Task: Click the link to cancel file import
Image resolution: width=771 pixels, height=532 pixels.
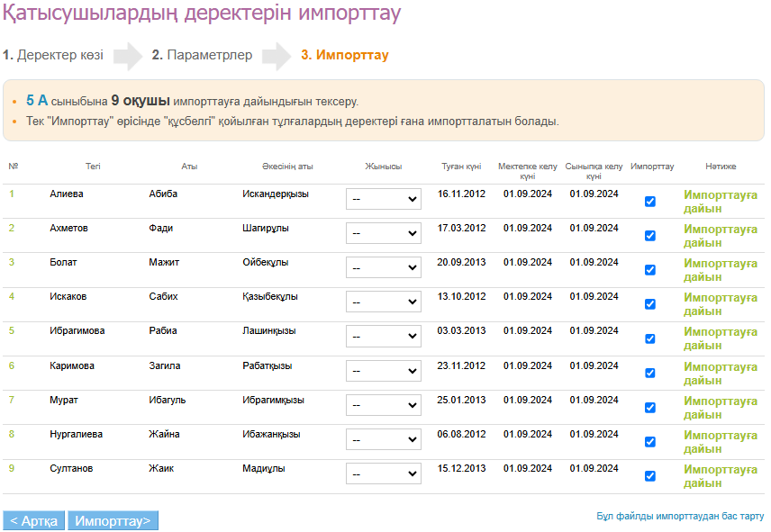Action: 680,517
